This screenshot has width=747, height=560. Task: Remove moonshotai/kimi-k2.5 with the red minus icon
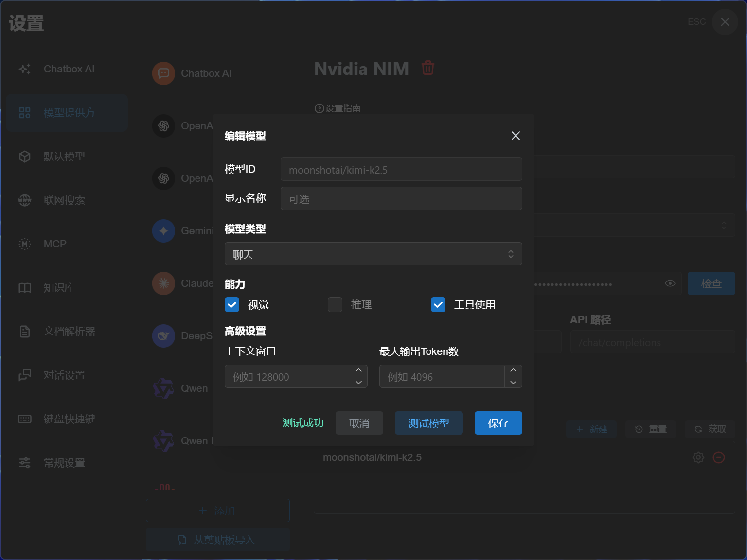tap(719, 457)
